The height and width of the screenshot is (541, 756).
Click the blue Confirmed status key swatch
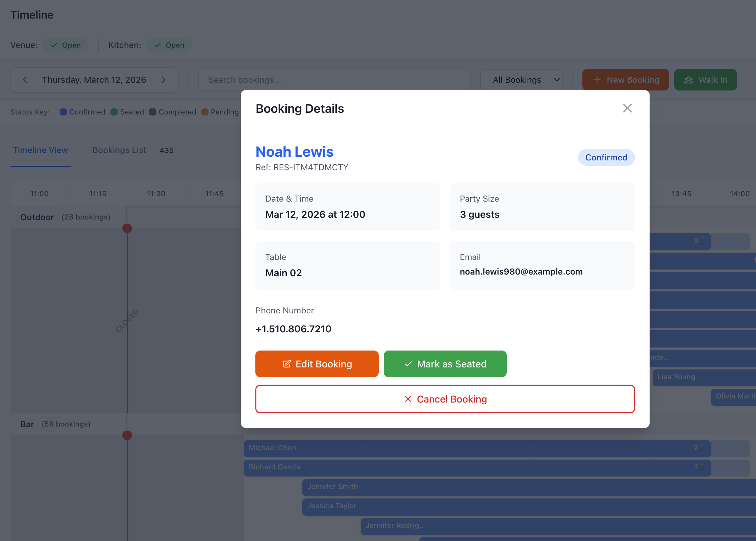tap(63, 112)
